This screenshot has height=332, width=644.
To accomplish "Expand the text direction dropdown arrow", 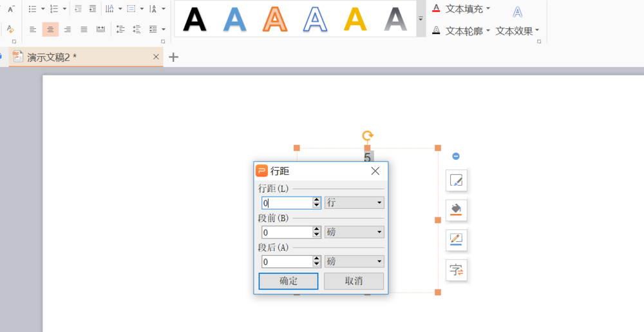I will coord(120,8).
